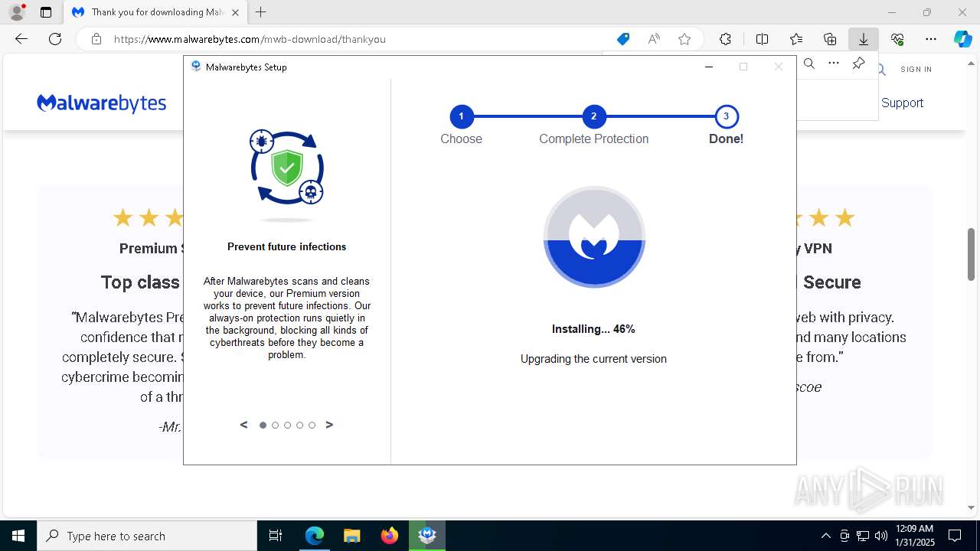Click the address bar URL

click(250, 39)
